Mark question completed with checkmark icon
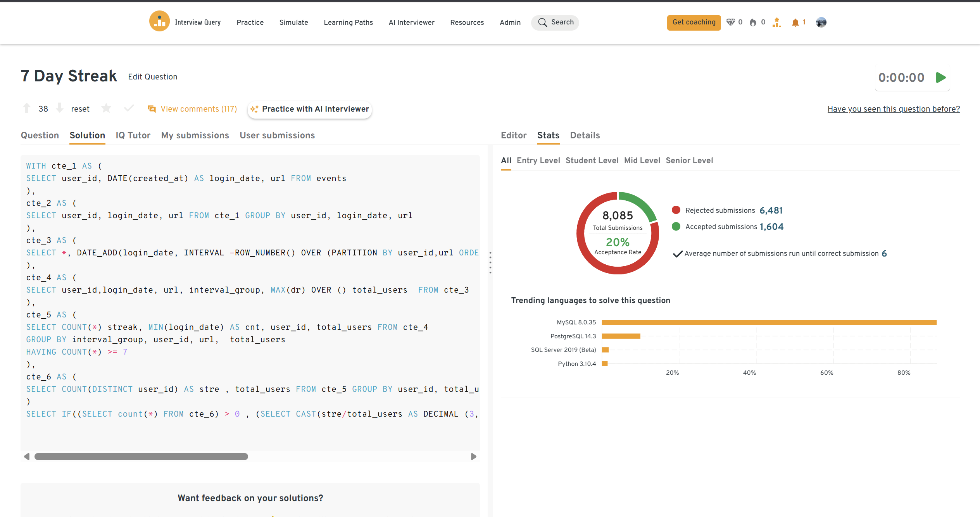Screen dimensions: 980x517 click(129, 109)
